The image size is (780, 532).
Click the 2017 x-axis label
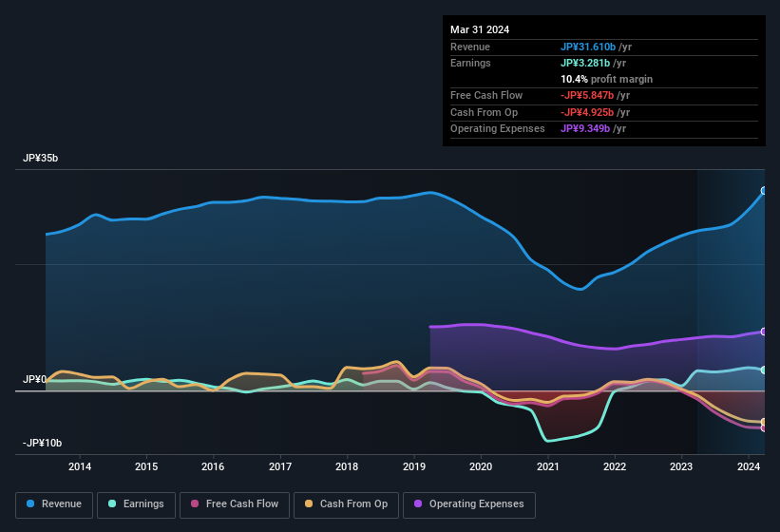[280, 466]
